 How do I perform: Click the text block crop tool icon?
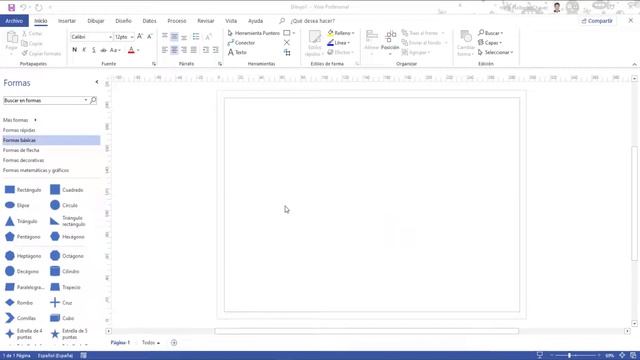pyautogui.click(x=287, y=52)
